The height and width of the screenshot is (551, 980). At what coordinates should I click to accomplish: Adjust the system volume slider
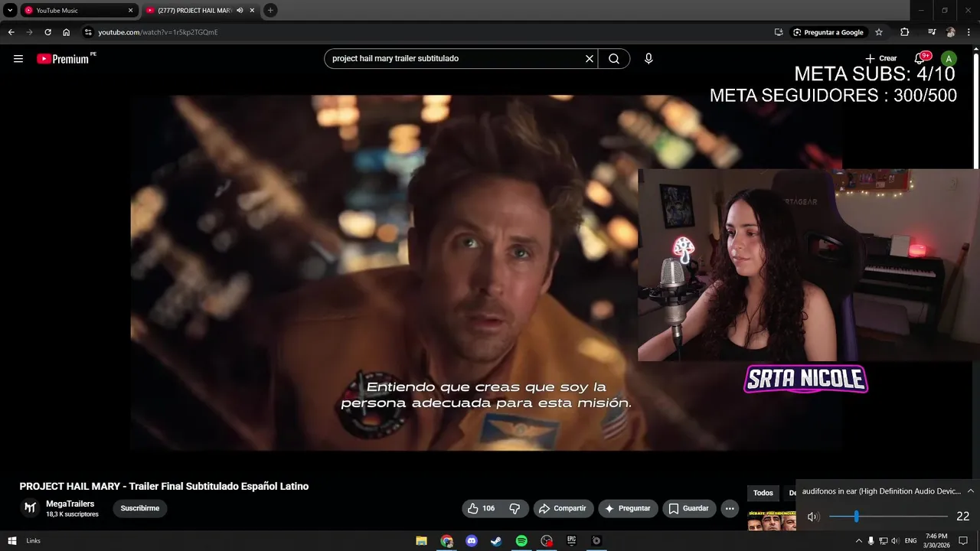coord(888,517)
